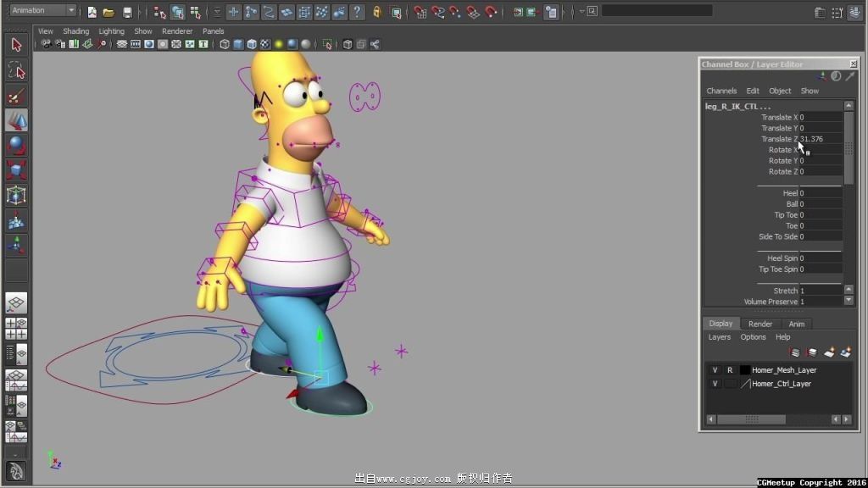Click channel box scroll up arrow

(849, 106)
